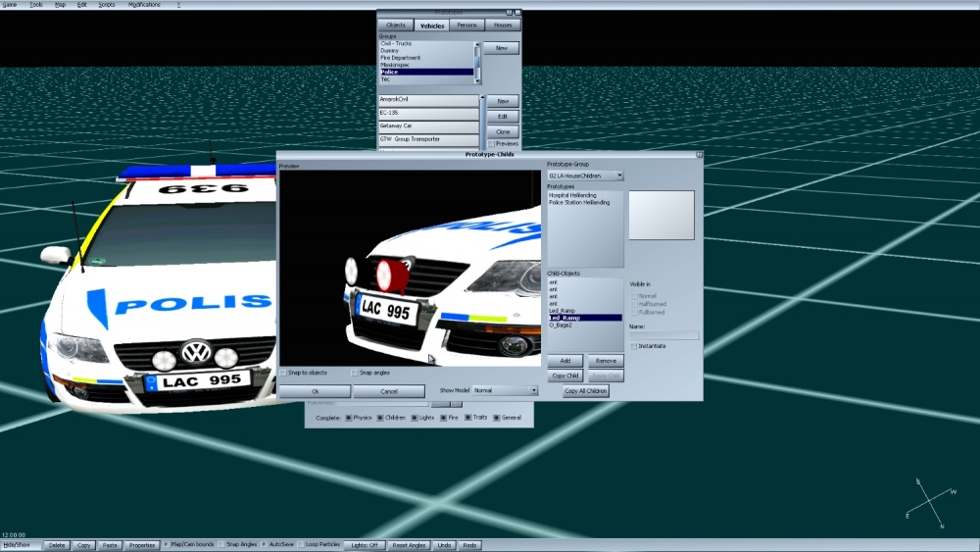This screenshot has height=552, width=980.
Task: Click the Lights: Off toolbar button
Action: pos(365,545)
